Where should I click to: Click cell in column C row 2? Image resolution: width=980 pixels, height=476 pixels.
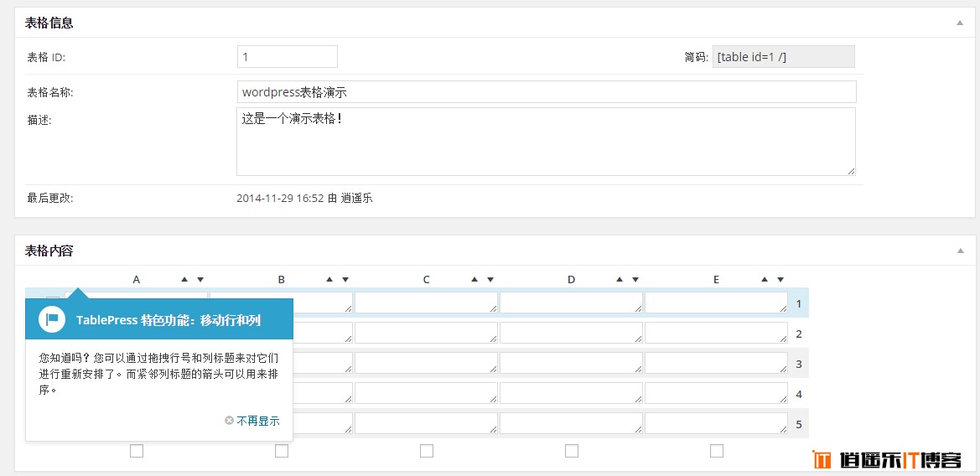click(x=426, y=333)
